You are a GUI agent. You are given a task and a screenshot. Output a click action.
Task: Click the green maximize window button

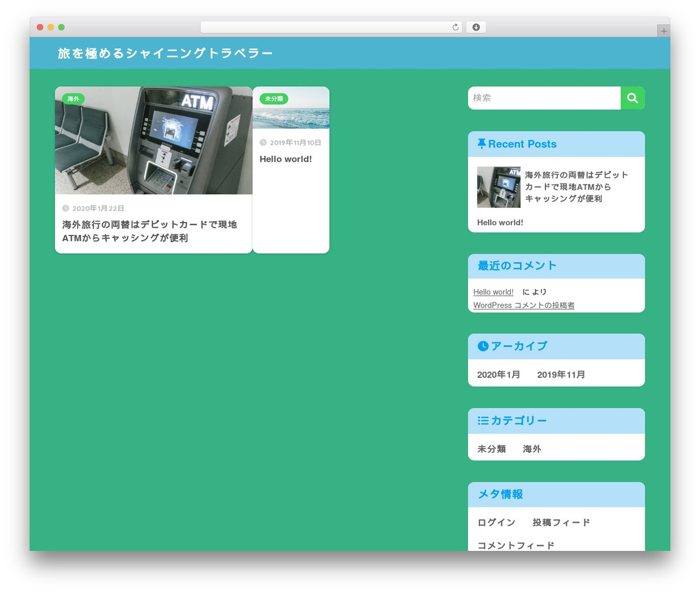(x=61, y=27)
